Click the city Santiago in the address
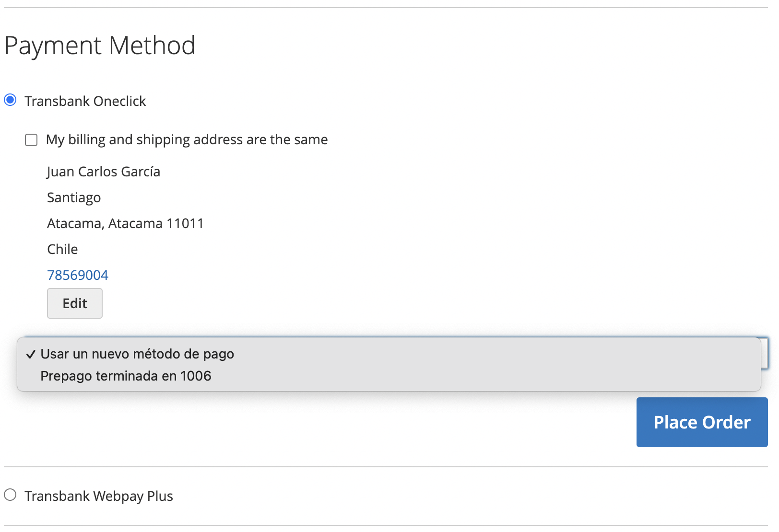 pos(73,197)
